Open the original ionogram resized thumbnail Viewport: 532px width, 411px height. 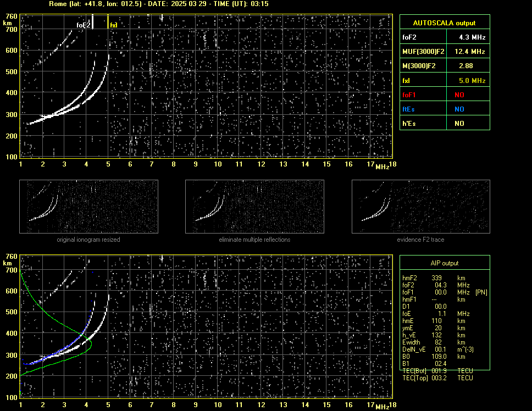pos(88,207)
